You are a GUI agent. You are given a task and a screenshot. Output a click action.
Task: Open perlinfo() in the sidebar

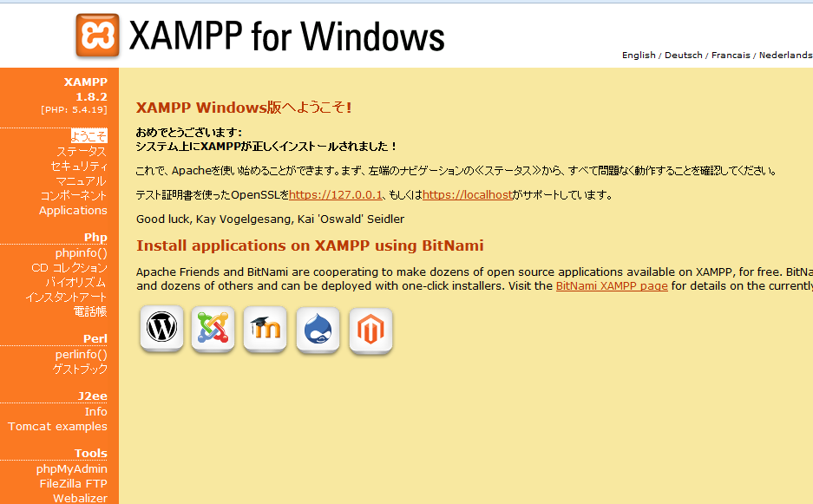click(x=82, y=354)
